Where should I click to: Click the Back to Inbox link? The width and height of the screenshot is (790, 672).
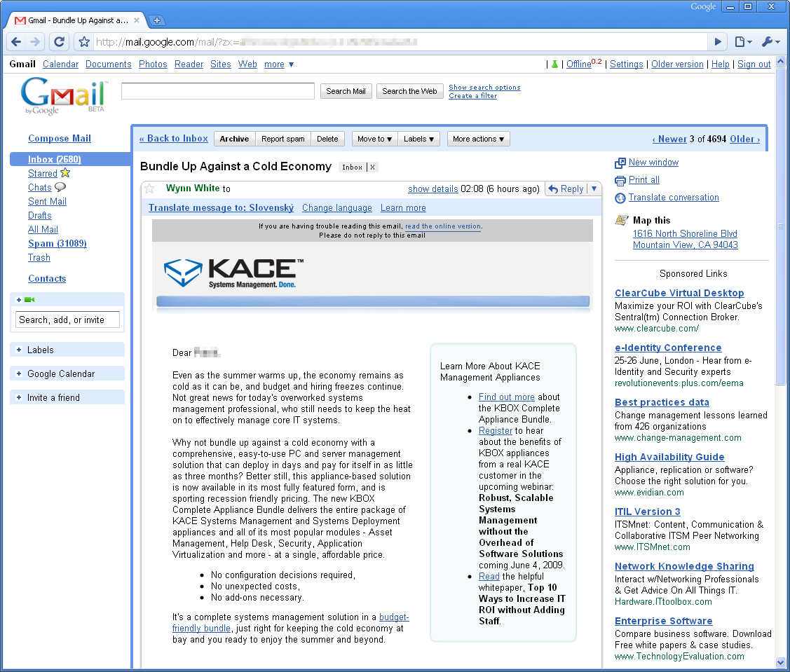(x=174, y=139)
